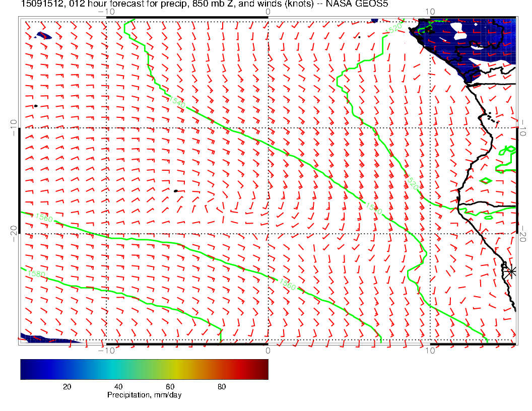Click the blue precipitation patch in the top-left corner
Screen dimensions: 532x411
tap(43, 36)
